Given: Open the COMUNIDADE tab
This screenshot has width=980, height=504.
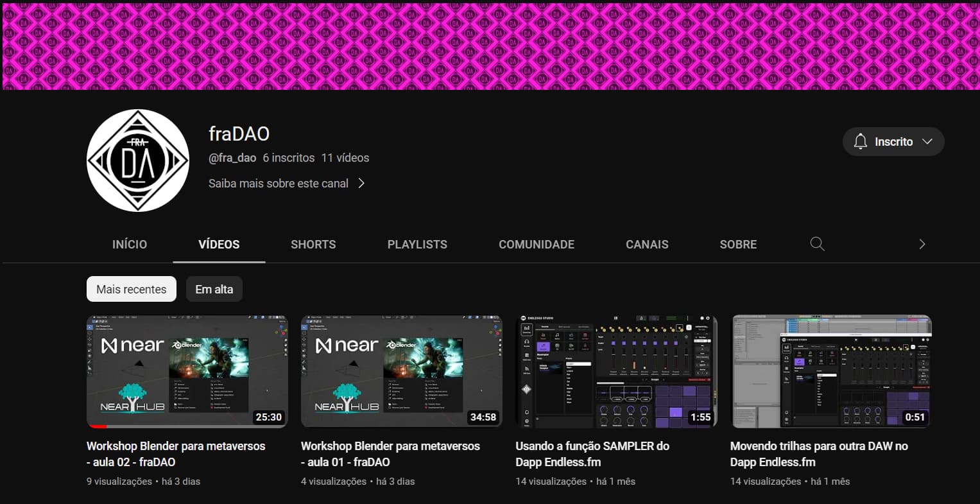Looking at the screenshot, I should pyautogui.click(x=537, y=244).
